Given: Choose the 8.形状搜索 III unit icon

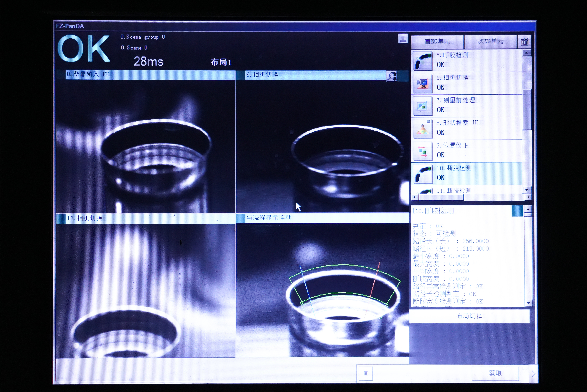Looking at the screenshot, I should [x=422, y=129].
